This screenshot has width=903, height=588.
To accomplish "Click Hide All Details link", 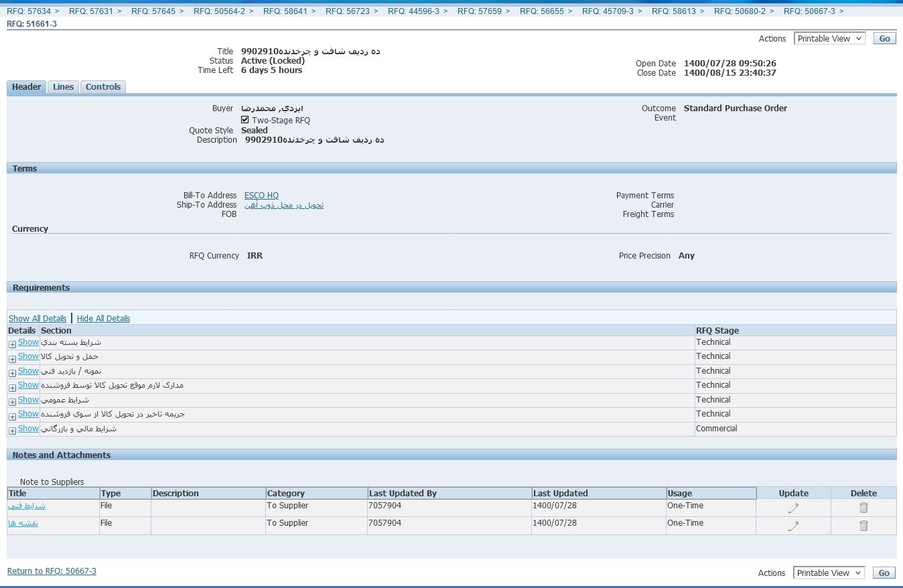I will pyautogui.click(x=103, y=319).
